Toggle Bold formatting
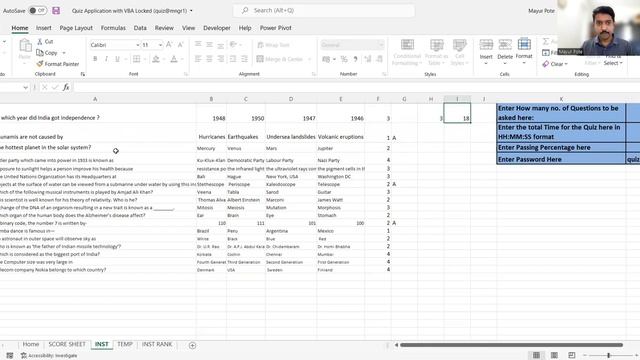 pos(95,59)
